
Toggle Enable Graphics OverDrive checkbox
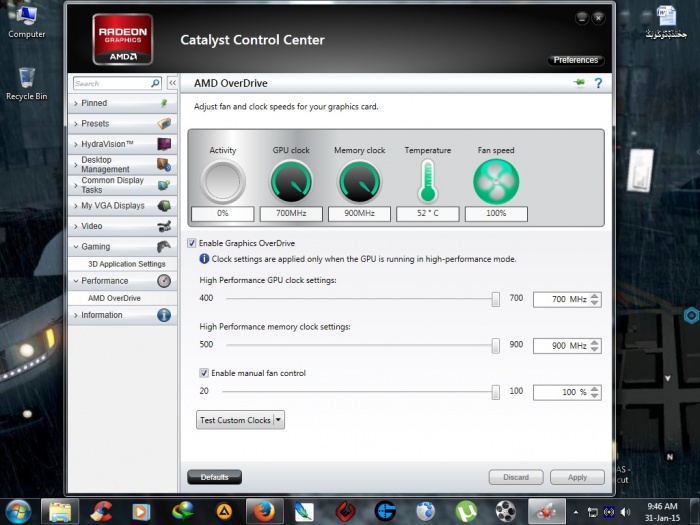pyautogui.click(x=192, y=243)
